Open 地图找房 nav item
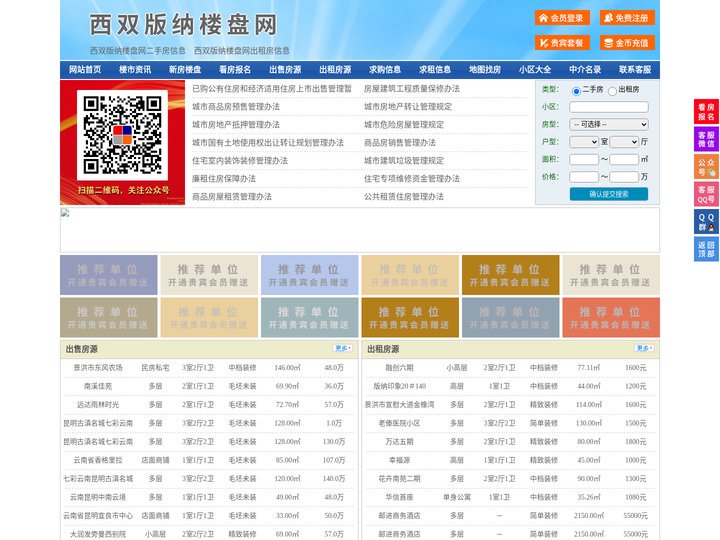 pyautogui.click(x=485, y=70)
